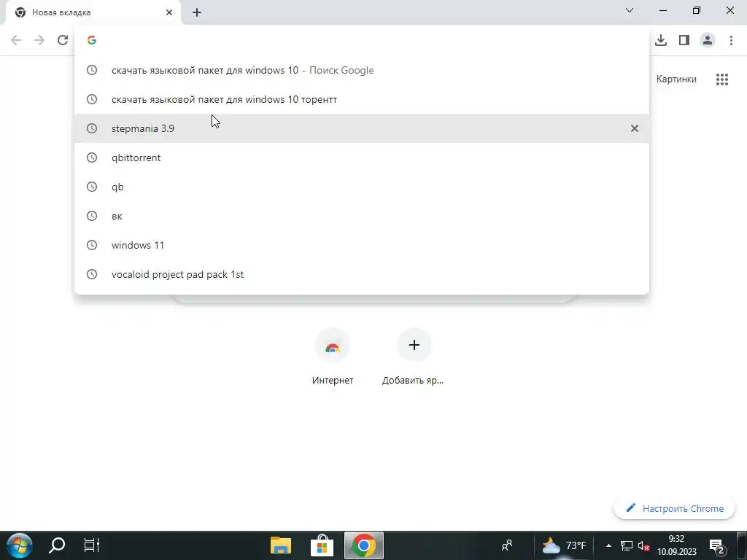Choose the qbittorrent suggestion
Viewport: 747px width, 560px height.
pyautogui.click(x=362, y=157)
